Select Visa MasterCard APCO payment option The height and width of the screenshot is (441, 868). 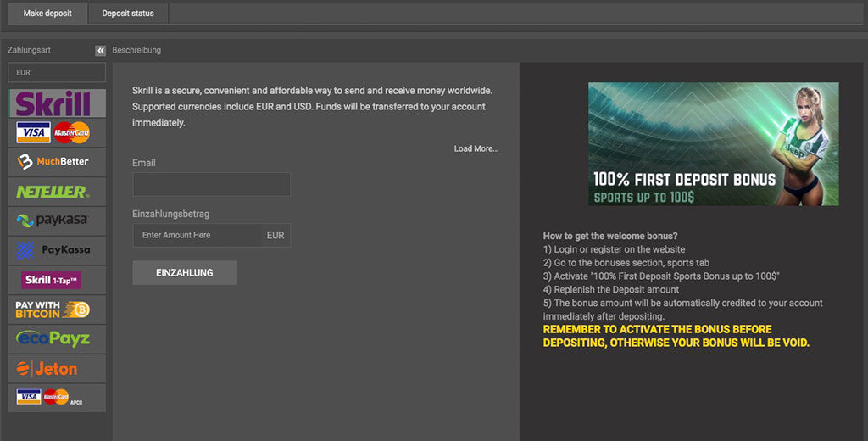pyautogui.click(x=57, y=398)
